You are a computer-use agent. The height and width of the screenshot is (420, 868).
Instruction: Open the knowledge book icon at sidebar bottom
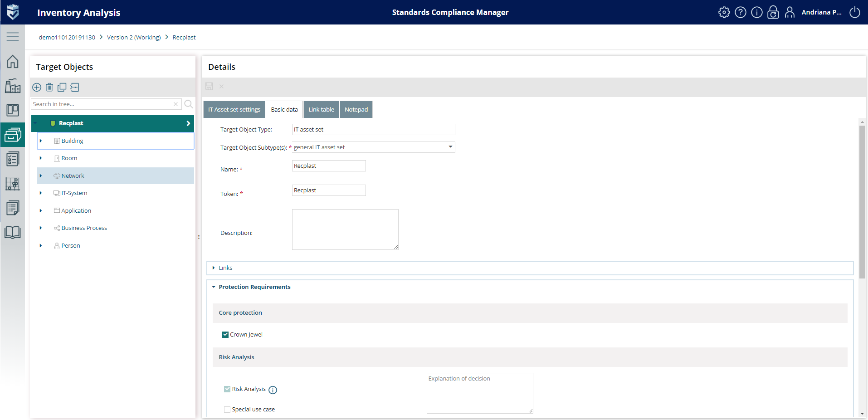[12, 232]
